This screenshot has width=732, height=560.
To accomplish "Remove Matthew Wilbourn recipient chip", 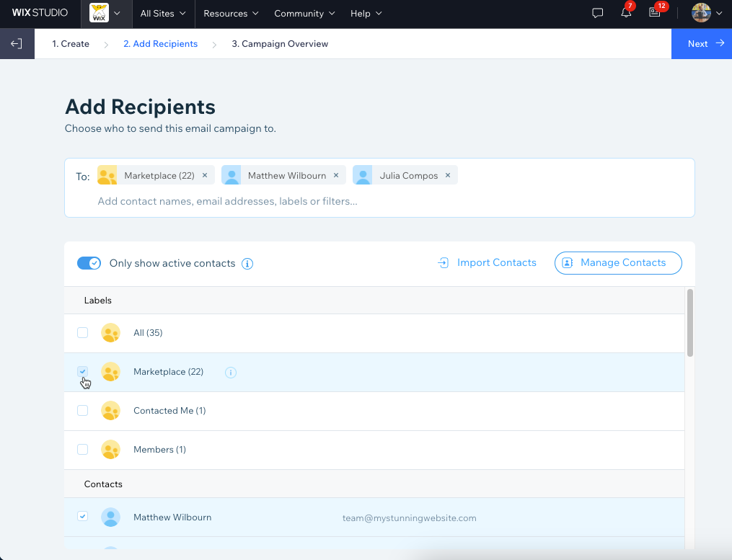I will [336, 175].
